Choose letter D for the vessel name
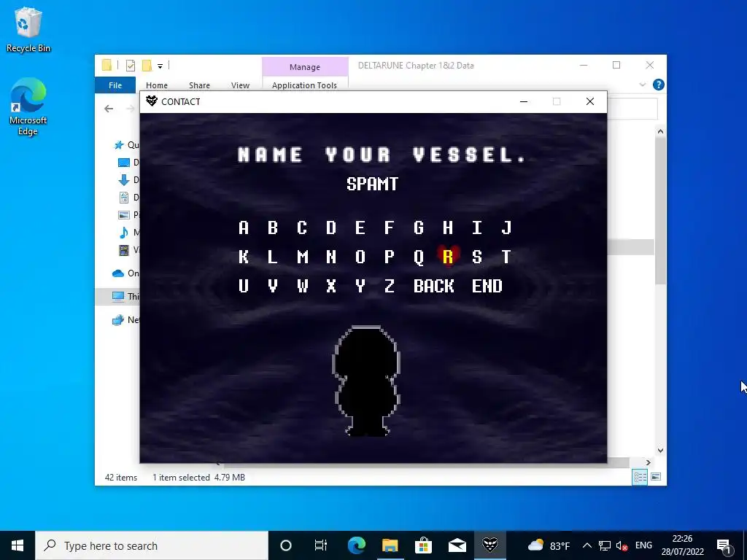 (x=330, y=227)
